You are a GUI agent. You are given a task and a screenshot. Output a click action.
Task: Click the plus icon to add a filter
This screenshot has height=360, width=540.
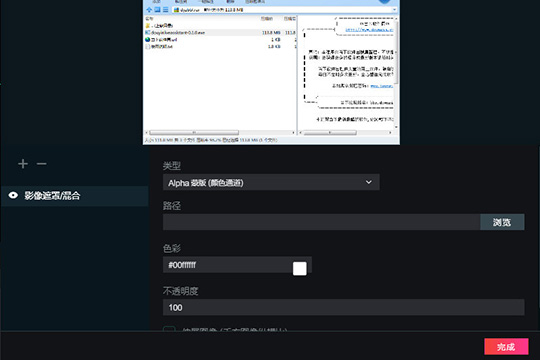click(23, 164)
